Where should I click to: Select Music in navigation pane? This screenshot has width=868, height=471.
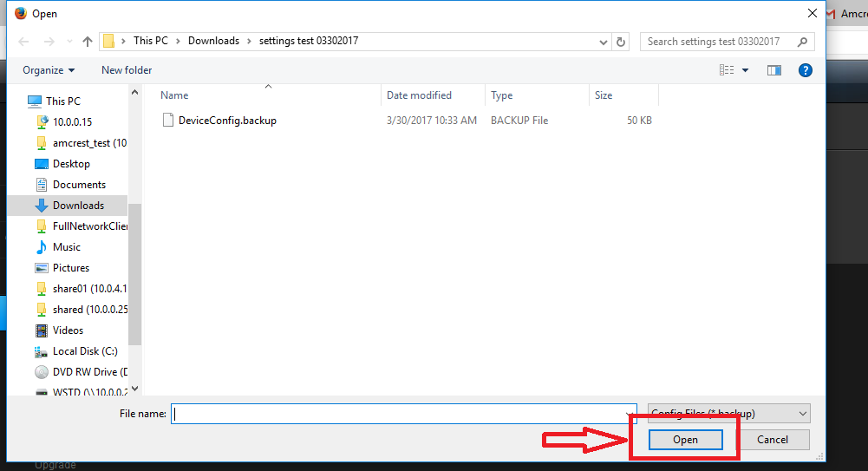(x=67, y=247)
